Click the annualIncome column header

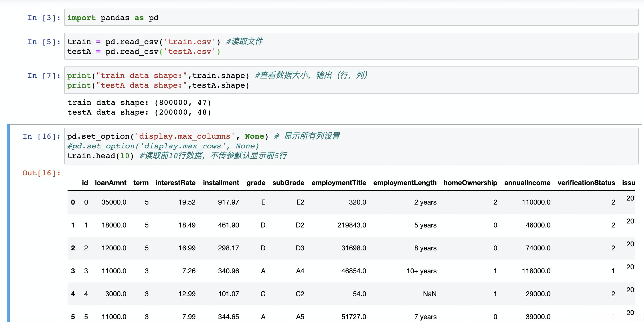(527, 183)
